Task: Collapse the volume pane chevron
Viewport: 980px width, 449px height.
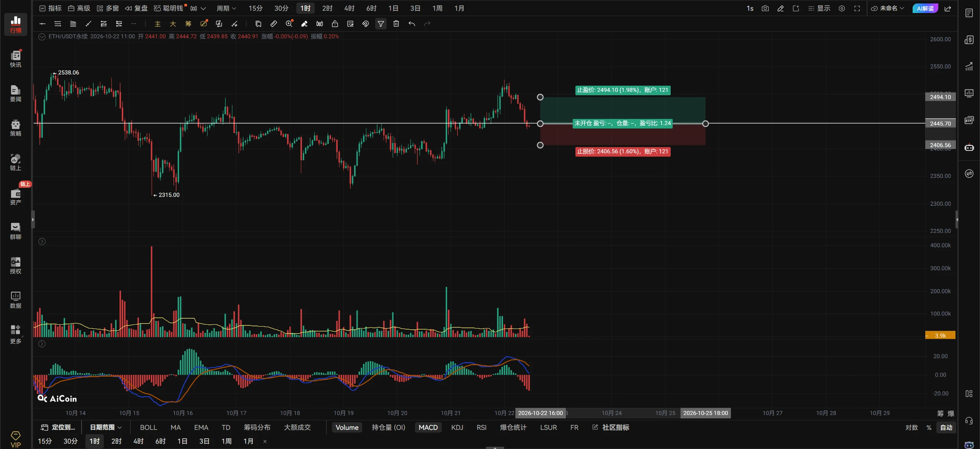Action: [x=42, y=241]
